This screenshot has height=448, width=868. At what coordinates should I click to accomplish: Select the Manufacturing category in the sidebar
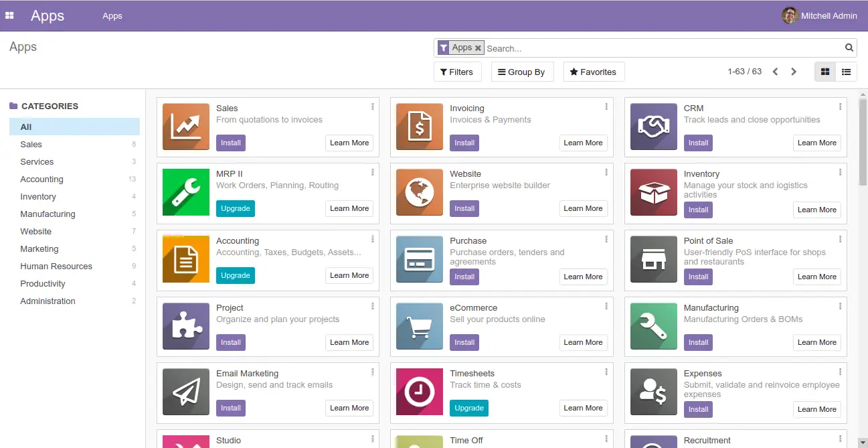(x=74, y=214)
